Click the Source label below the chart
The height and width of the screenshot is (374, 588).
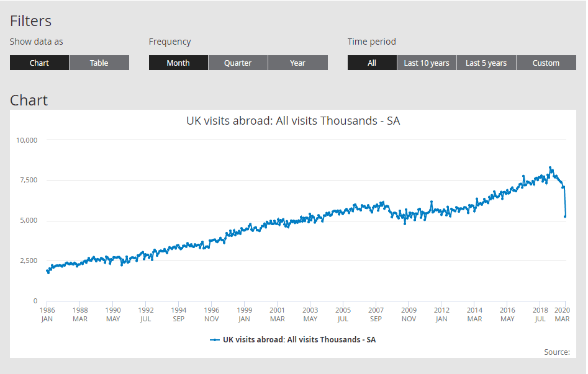pyautogui.click(x=556, y=352)
